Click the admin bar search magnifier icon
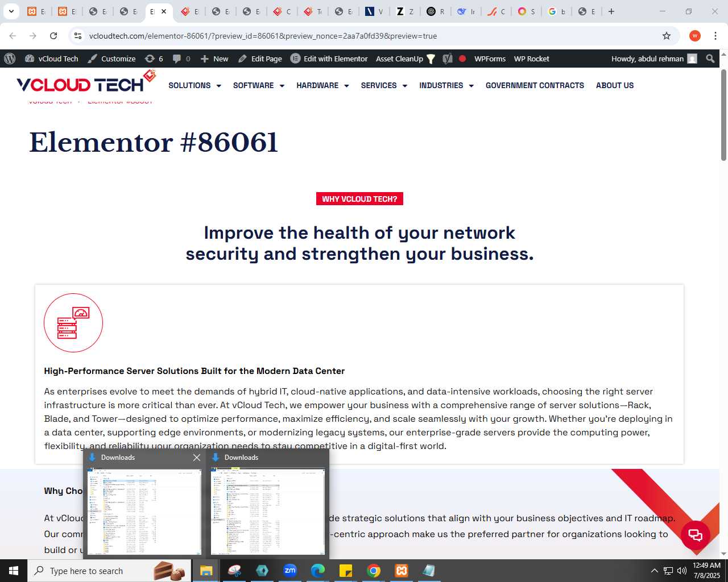The width and height of the screenshot is (728, 582). [x=710, y=59]
